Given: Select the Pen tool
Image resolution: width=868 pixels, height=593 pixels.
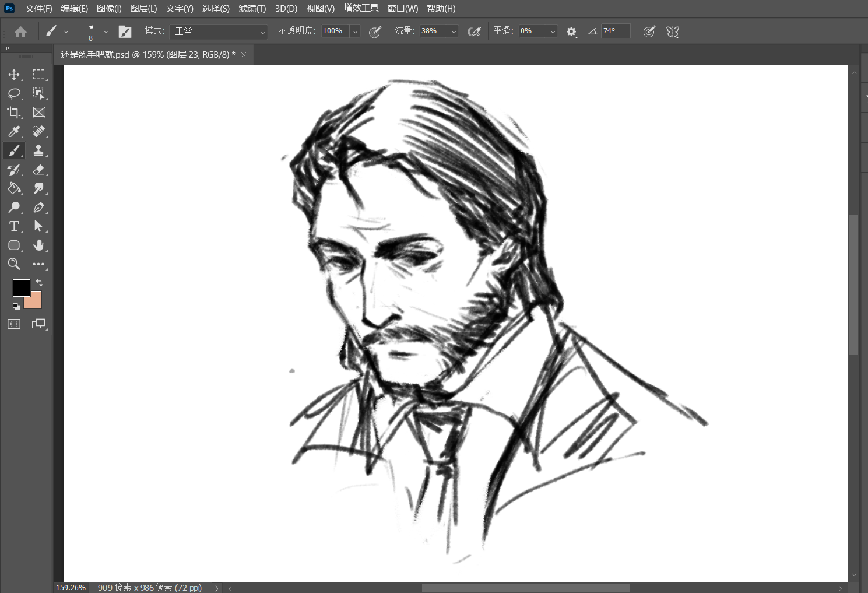Looking at the screenshot, I should click(38, 208).
